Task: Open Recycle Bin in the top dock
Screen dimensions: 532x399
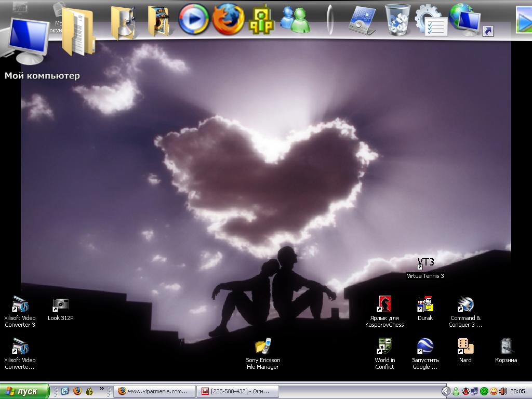Action: pos(397,20)
